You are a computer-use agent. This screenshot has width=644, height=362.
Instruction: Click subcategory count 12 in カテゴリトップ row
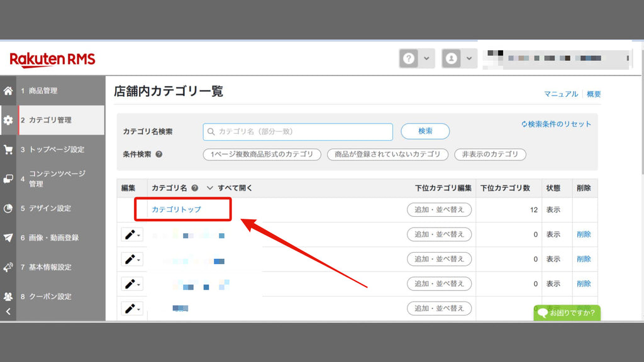point(533,210)
